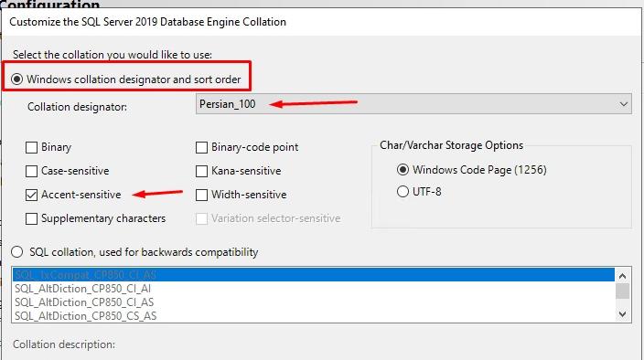Pick SQL_AltDiction_CP850_CS_AS in the list

pyautogui.click(x=314, y=316)
